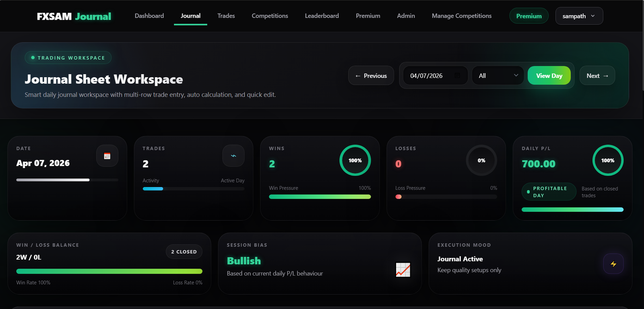Click the FXSAM Journal logo
Screen dimensions: 644x309
[x=74, y=16]
